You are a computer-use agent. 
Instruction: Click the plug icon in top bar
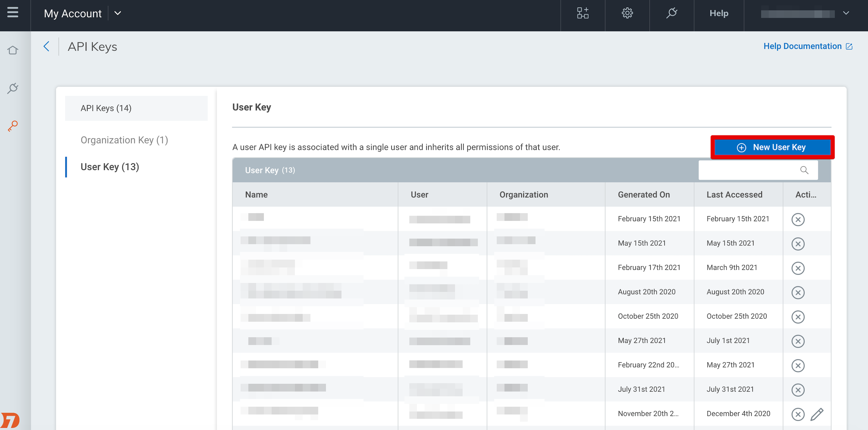671,13
